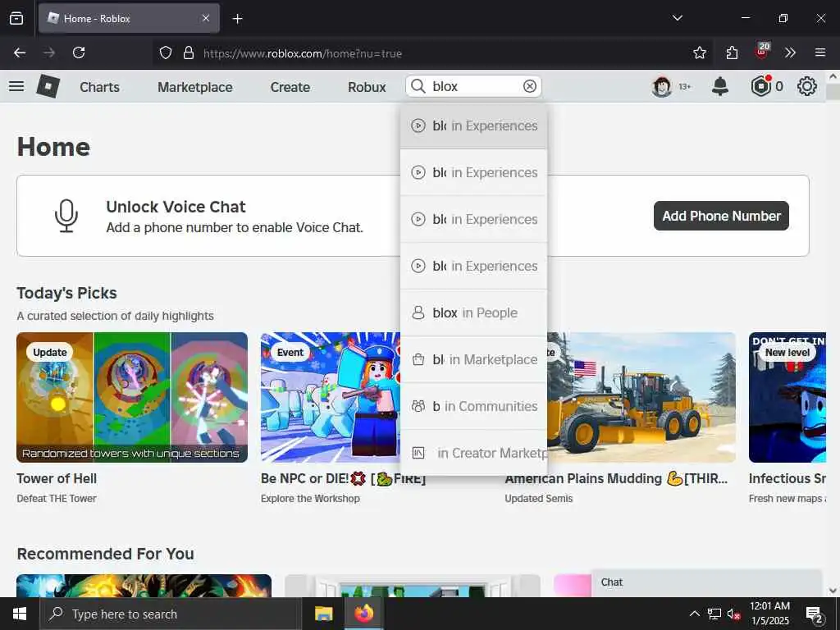
Task: Go back with the browser back arrow
Action: click(x=20, y=52)
